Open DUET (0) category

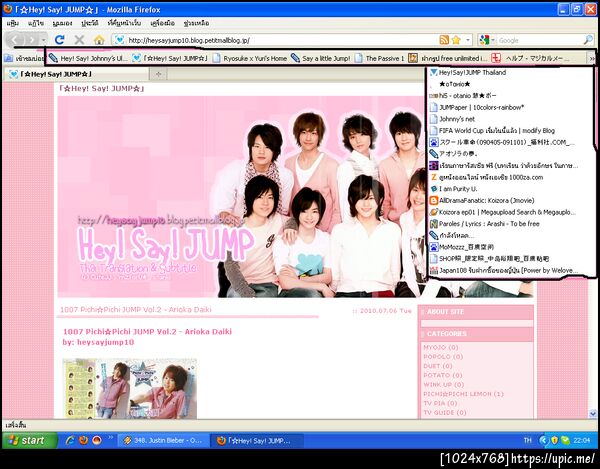[x=438, y=366]
